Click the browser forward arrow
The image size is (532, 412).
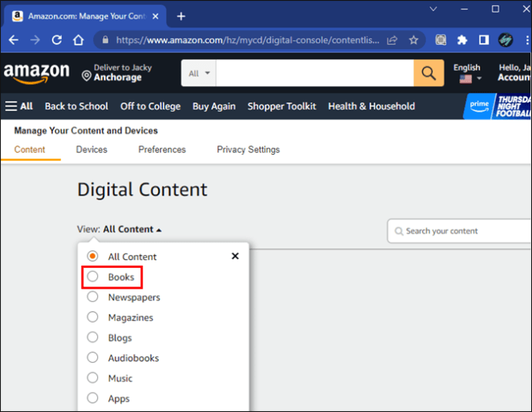point(35,40)
